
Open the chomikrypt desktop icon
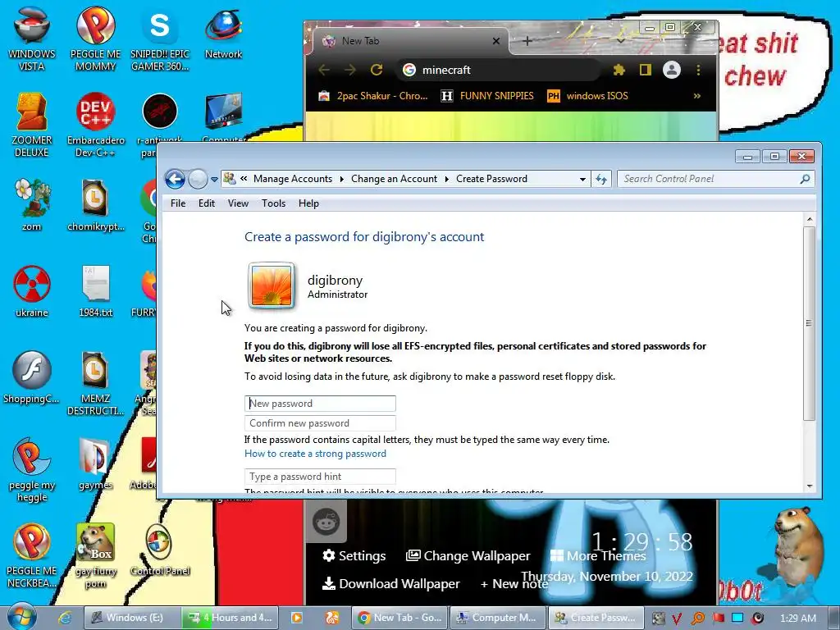coord(95,204)
